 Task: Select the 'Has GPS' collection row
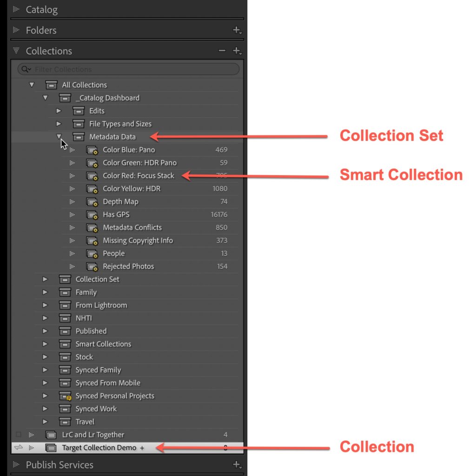pos(127,215)
